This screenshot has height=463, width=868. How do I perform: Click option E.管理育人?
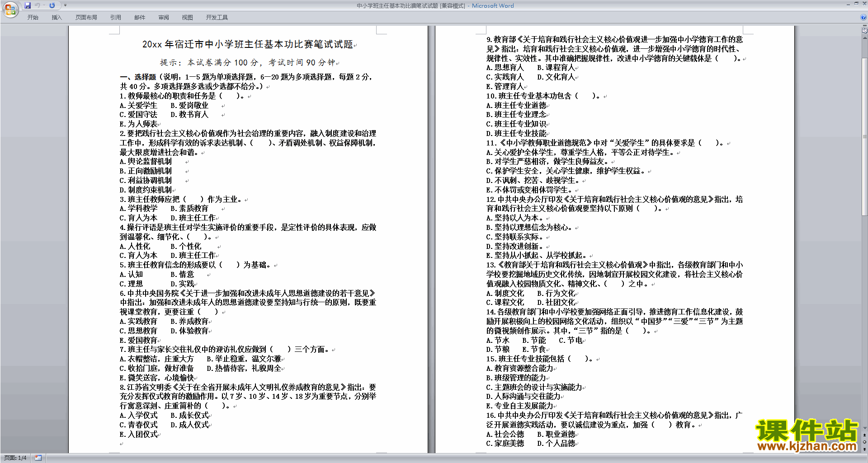pyautogui.click(x=505, y=86)
